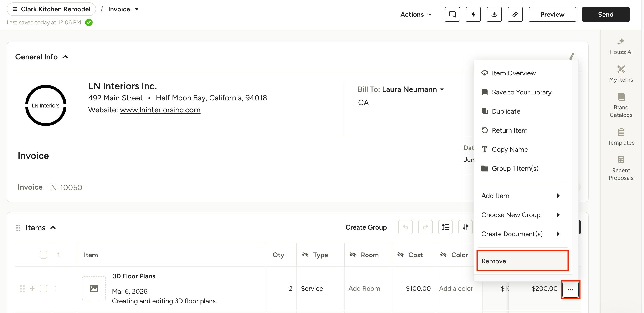
Task: Choose Save to Your Library
Action: [522, 92]
